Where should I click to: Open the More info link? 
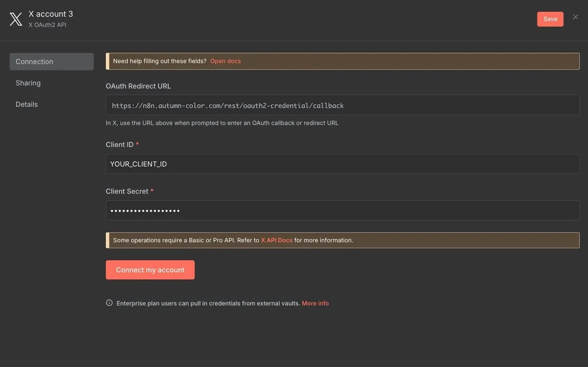coord(315,303)
